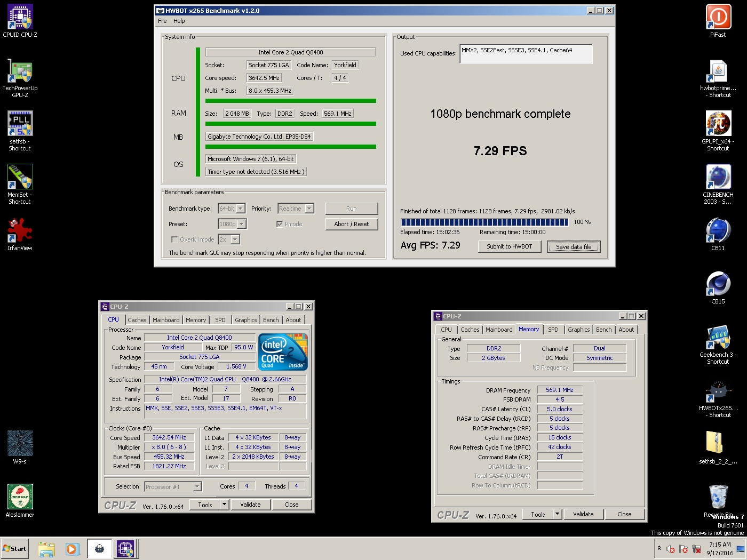This screenshot has height=560, width=747.
Task: Expand Tools arrow in right CPU-Z window
Action: point(557,514)
